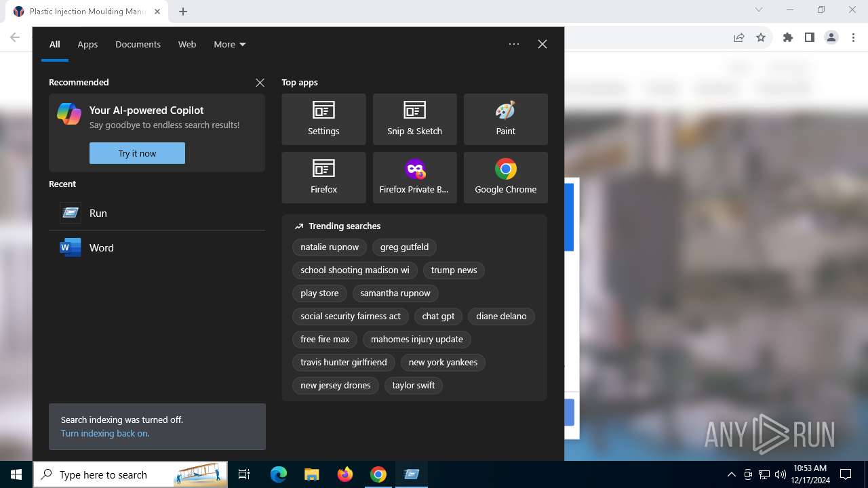Viewport: 868px width, 488px height.
Task: Open volume control in tray
Action: click(x=781, y=474)
